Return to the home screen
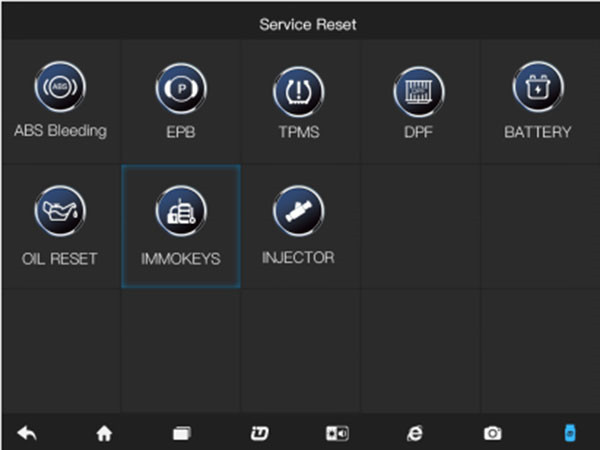 (x=104, y=434)
